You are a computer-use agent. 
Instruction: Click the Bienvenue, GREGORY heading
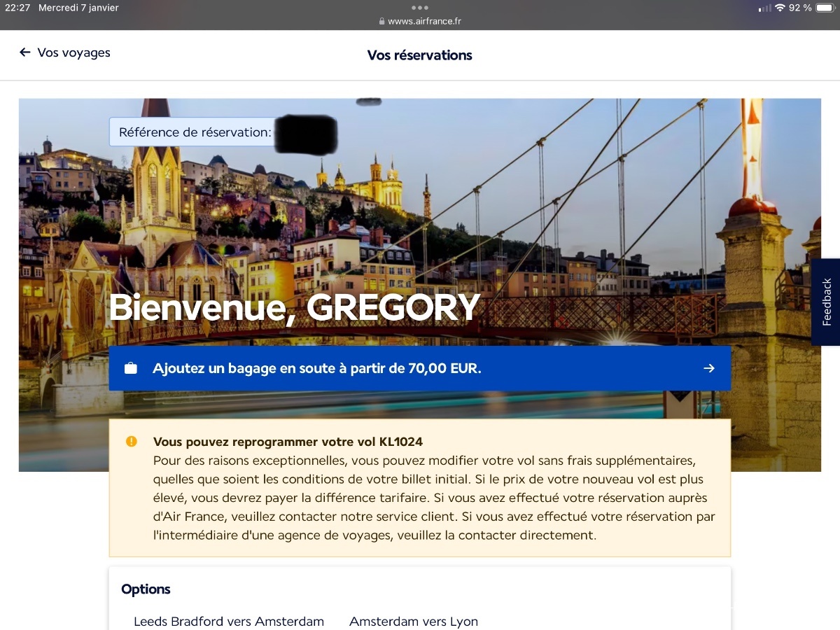294,307
